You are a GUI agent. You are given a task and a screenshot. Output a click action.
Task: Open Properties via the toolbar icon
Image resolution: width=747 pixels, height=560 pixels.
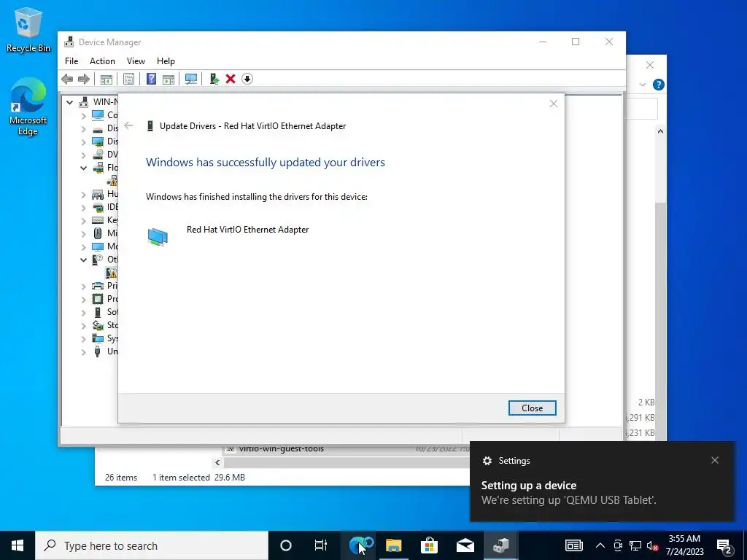tap(128, 79)
